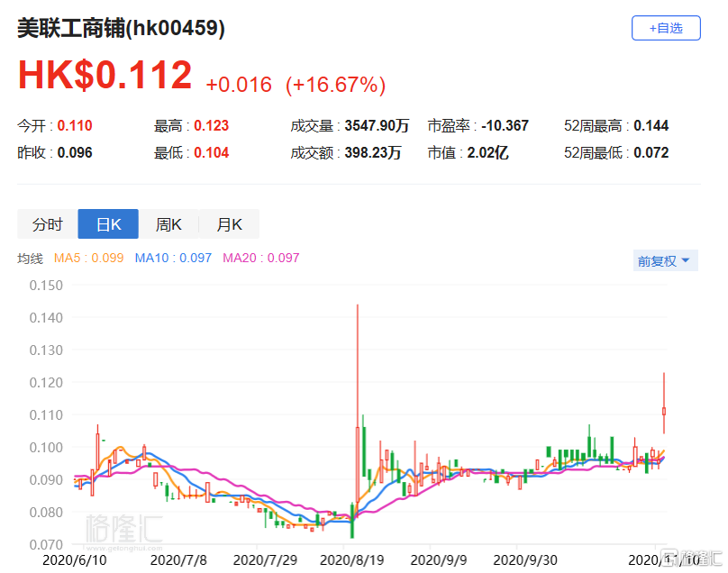
Task: Click the stock title 美联工商铺(hk00459)
Action: [121, 29]
